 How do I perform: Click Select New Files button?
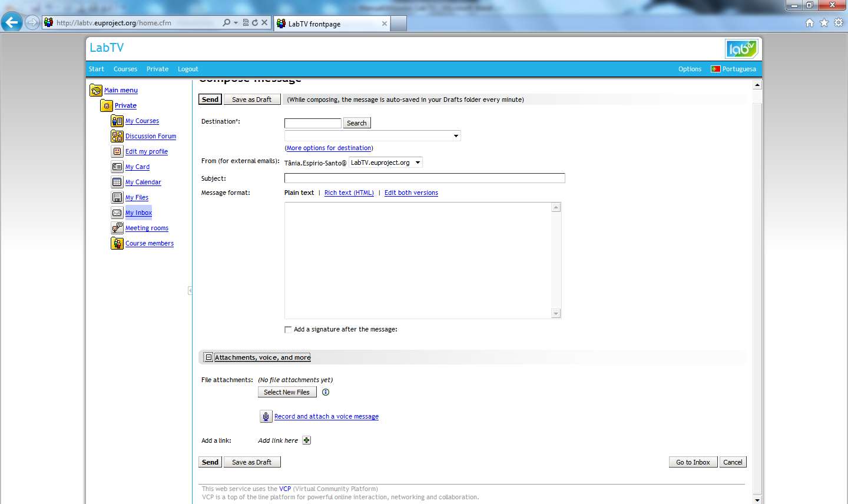click(x=287, y=392)
